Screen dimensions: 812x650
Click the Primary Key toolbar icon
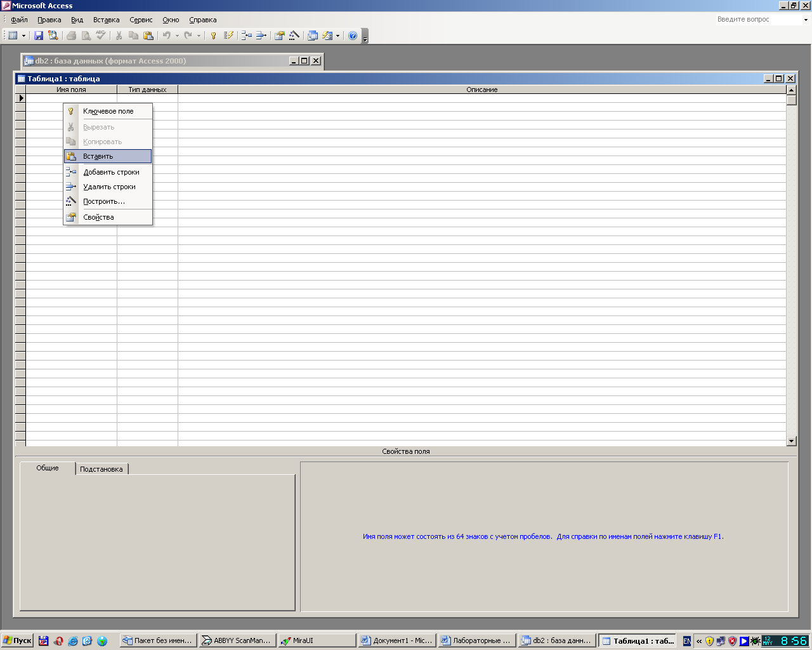[x=214, y=36]
